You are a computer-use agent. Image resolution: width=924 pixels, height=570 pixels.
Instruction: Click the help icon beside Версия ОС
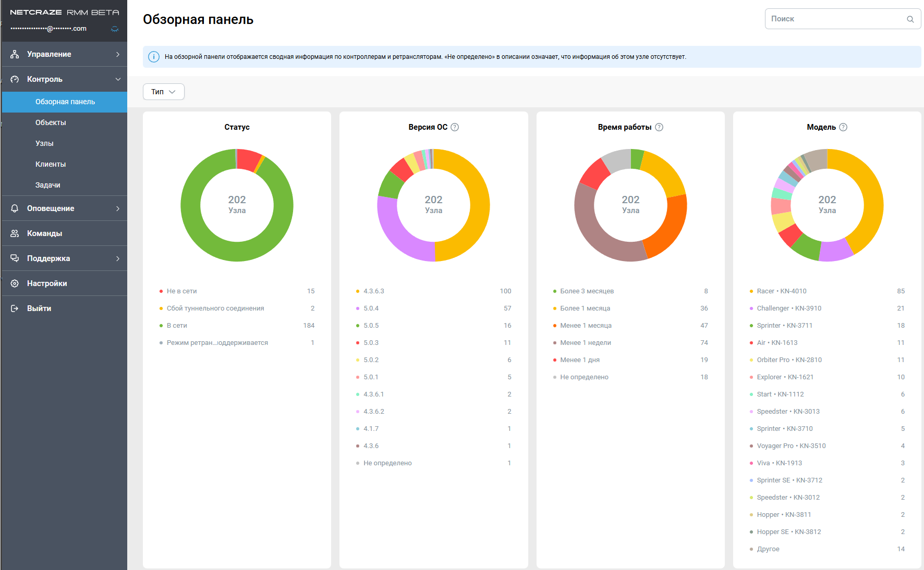pyautogui.click(x=455, y=127)
